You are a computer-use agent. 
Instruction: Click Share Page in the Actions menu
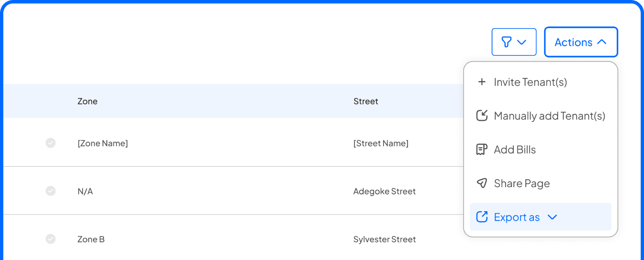522,183
